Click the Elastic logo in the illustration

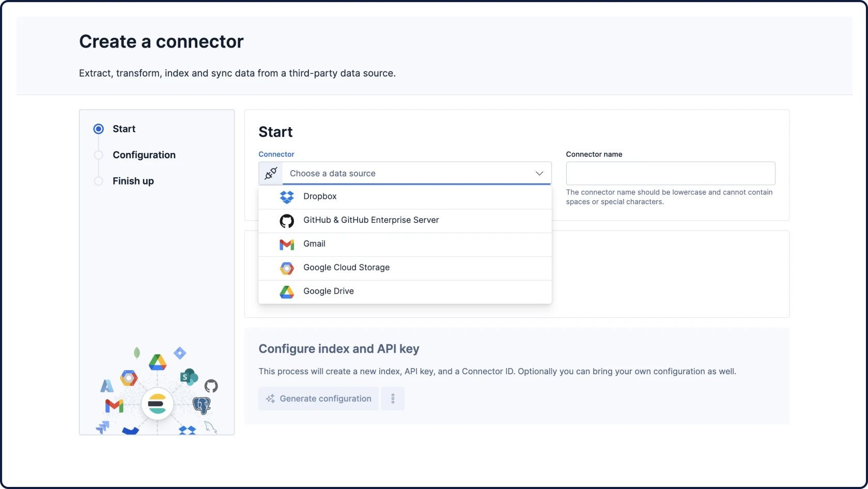(x=157, y=404)
